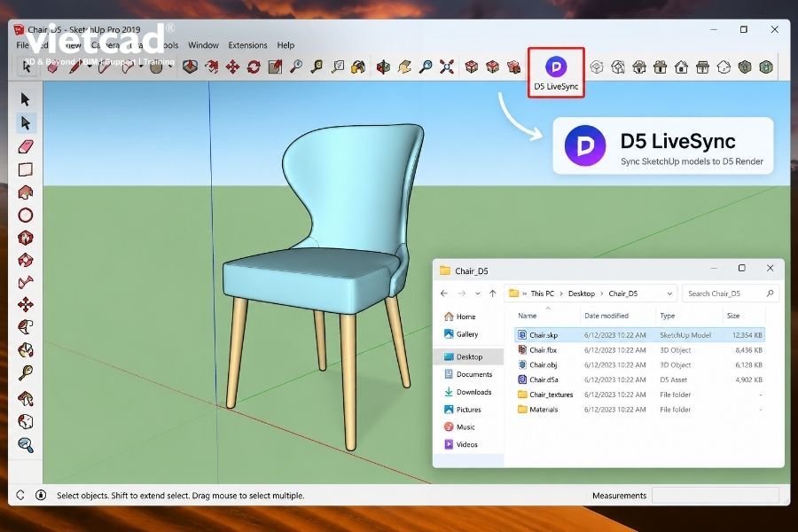Open the Help menu
798x532 pixels.
click(x=286, y=45)
